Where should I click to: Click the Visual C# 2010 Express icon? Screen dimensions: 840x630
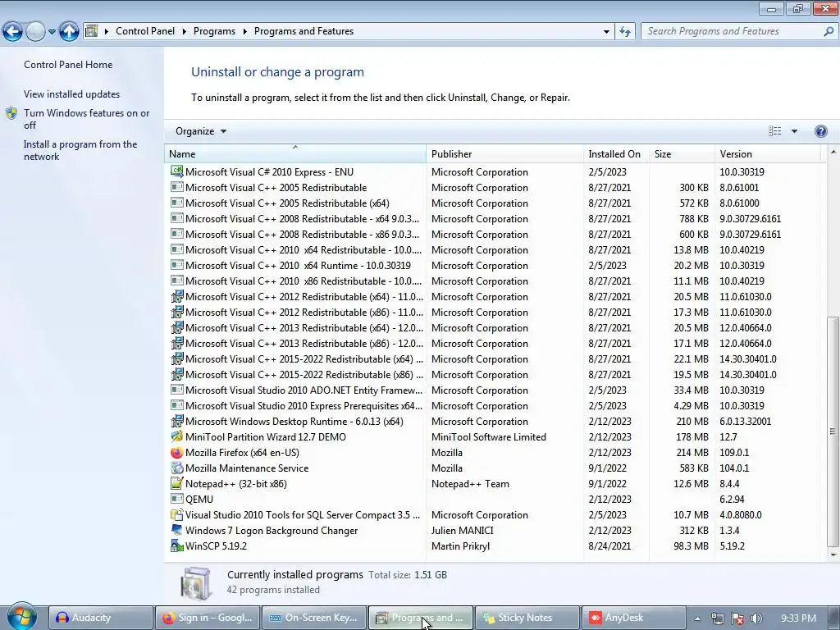coord(177,172)
